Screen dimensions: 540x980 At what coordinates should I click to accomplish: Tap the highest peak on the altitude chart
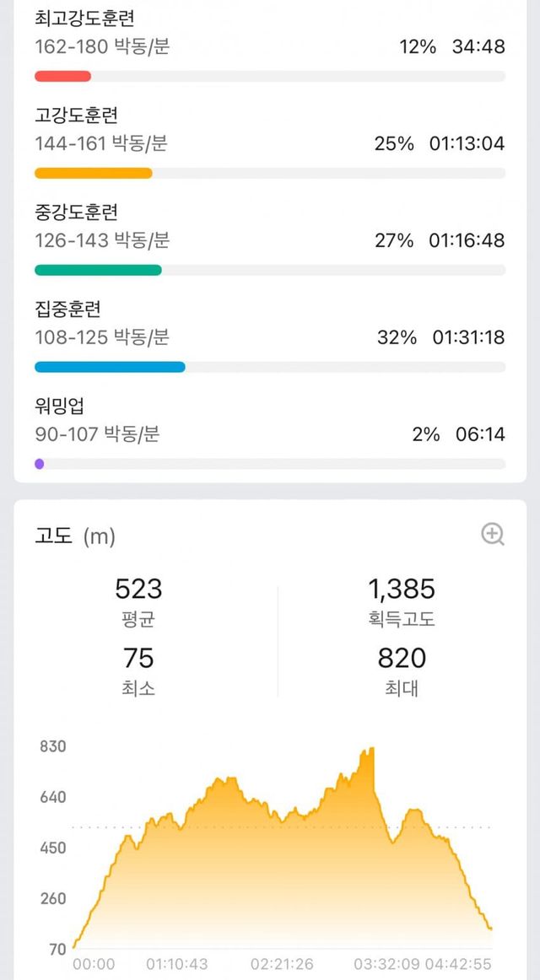tap(370, 750)
